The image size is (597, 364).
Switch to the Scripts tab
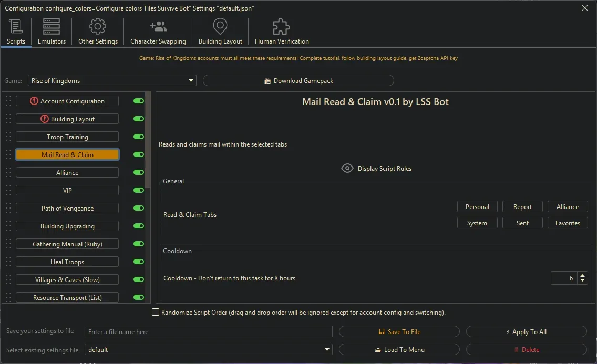pos(15,31)
